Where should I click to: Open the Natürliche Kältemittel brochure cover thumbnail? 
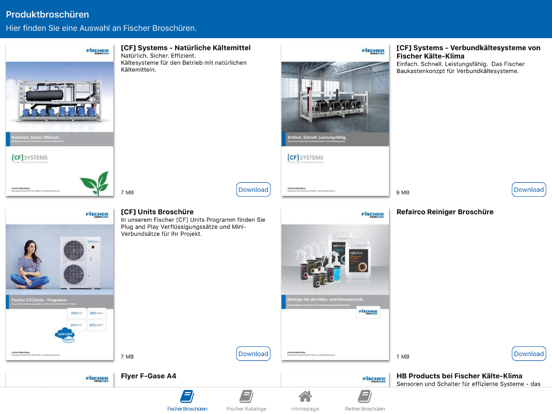coord(60,120)
